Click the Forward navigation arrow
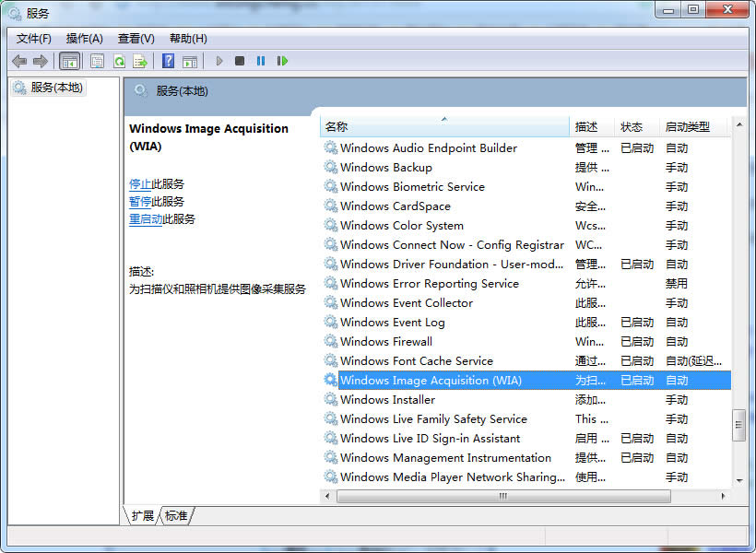The image size is (756, 553). click(40, 61)
